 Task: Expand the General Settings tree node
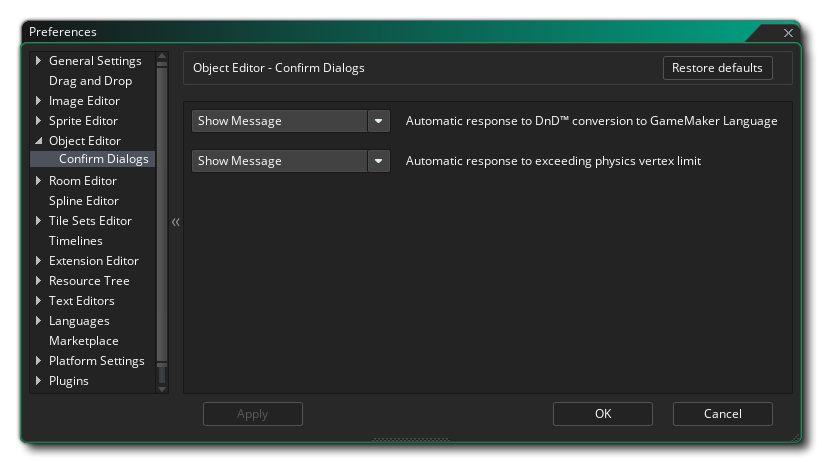pyautogui.click(x=39, y=61)
